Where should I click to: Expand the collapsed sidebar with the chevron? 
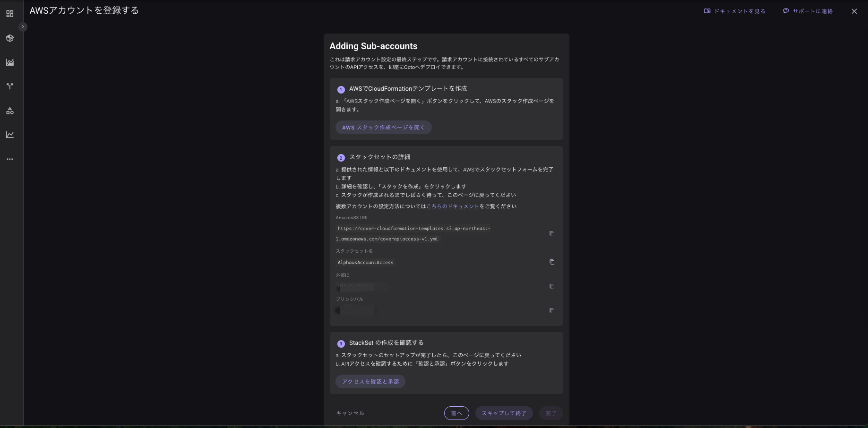(23, 26)
